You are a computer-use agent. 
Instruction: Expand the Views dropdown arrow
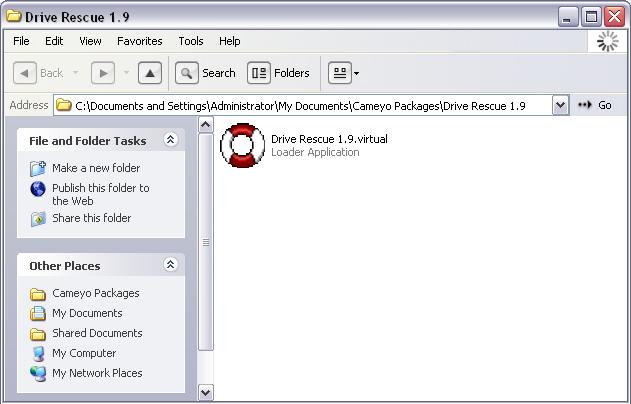(x=356, y=74)
